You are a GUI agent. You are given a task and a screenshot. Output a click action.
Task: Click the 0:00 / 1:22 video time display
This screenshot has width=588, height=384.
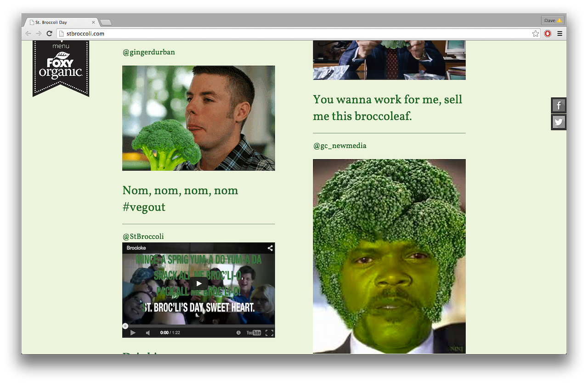(170, 332)
